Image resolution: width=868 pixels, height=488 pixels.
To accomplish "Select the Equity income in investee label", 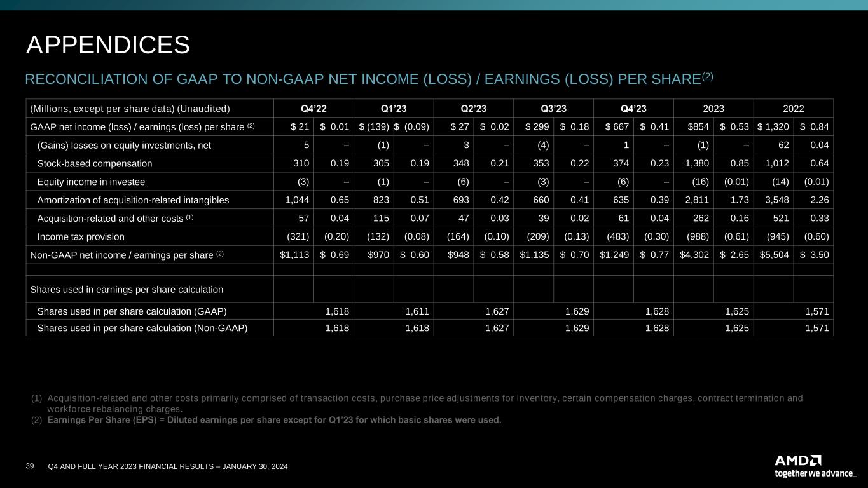I will [91, 182].
